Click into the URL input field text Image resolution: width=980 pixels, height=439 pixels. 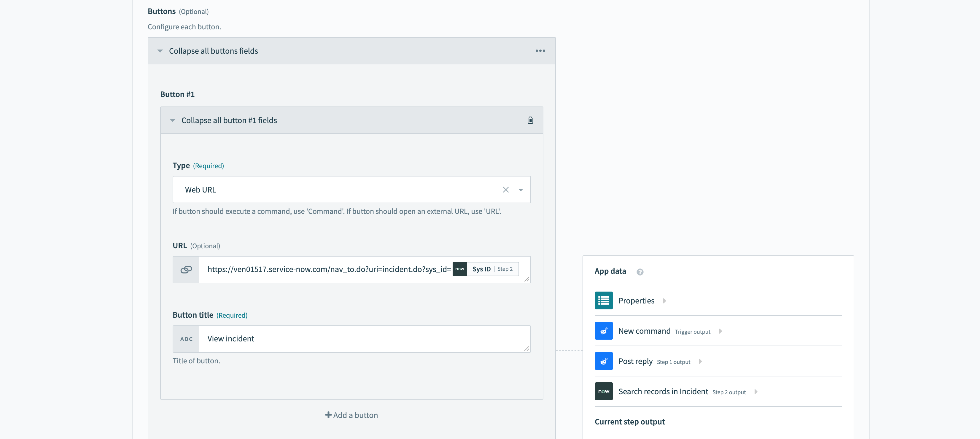pos(329,269)
